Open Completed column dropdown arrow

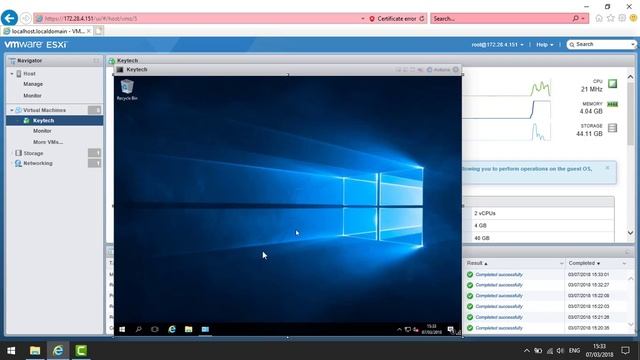tap(624, 264)
